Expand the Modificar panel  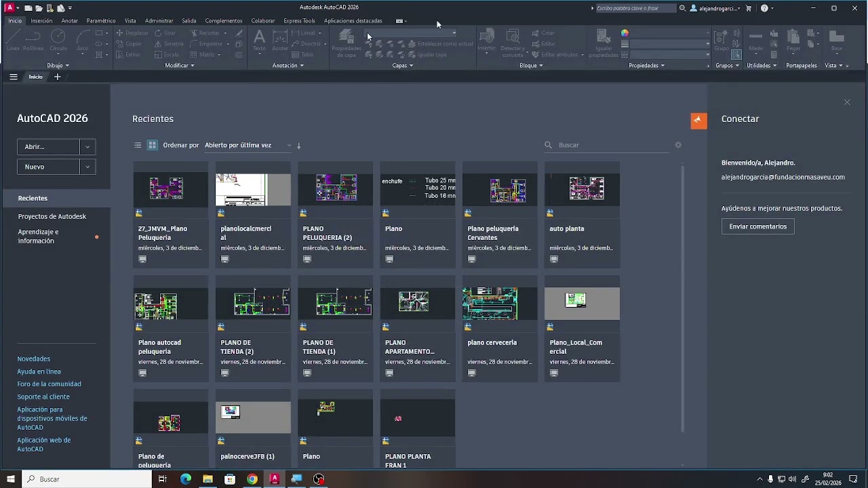click(180, 66)
